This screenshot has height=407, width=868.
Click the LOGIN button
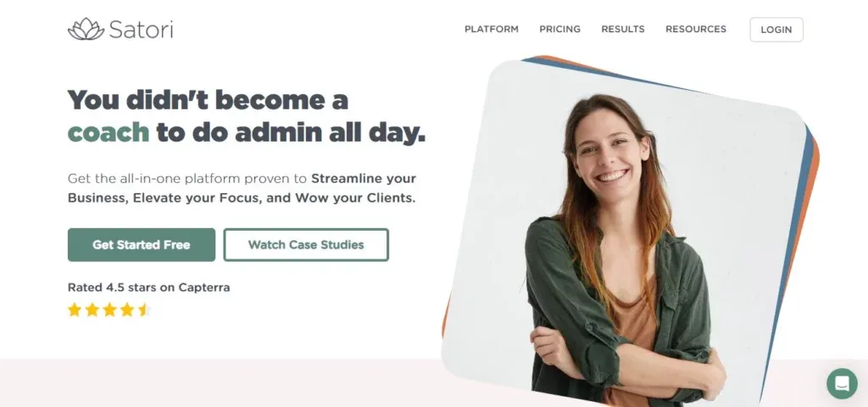[x=776, y=30]
